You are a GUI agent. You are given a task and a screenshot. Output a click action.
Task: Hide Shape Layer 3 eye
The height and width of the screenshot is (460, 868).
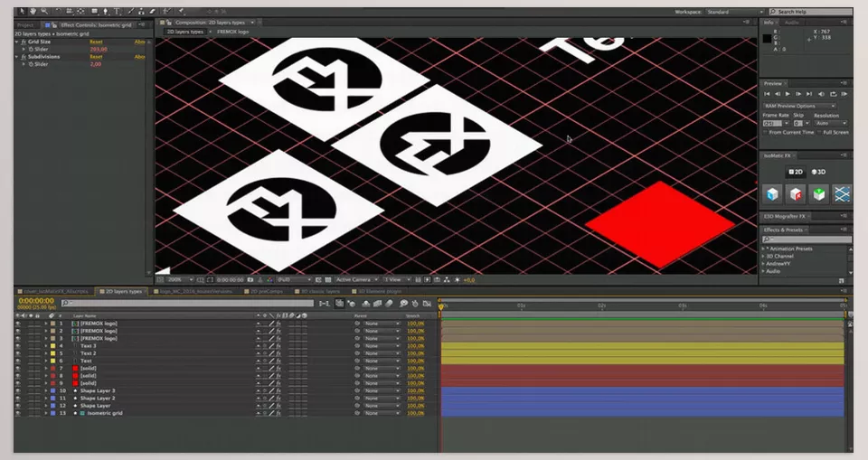[18, 390]
